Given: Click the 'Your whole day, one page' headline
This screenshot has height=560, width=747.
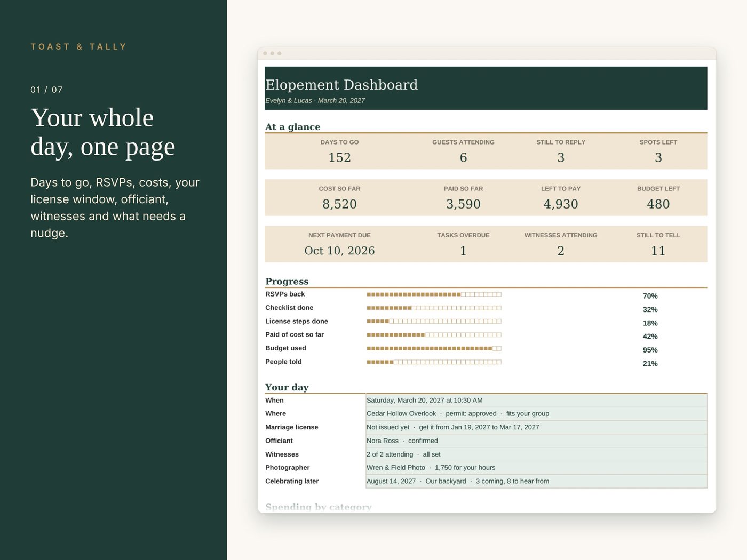Looking at the screenshot, I should (x=102, y=132).
